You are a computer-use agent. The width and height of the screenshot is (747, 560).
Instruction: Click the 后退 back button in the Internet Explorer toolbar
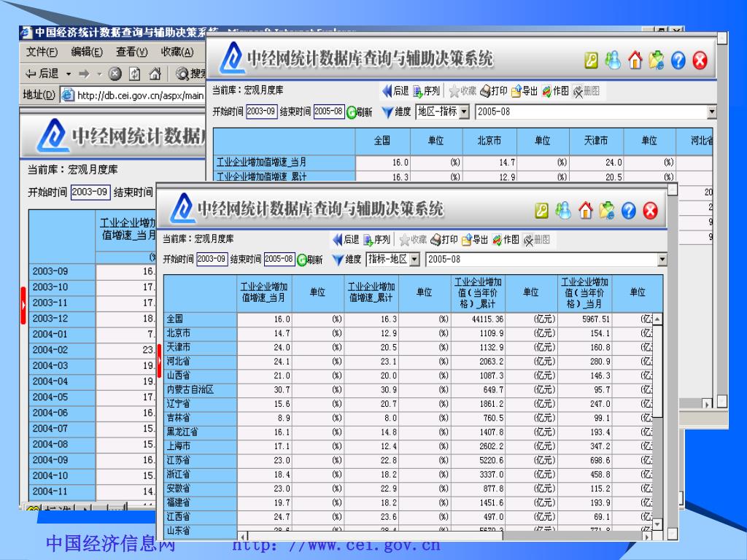click(42, 74)
